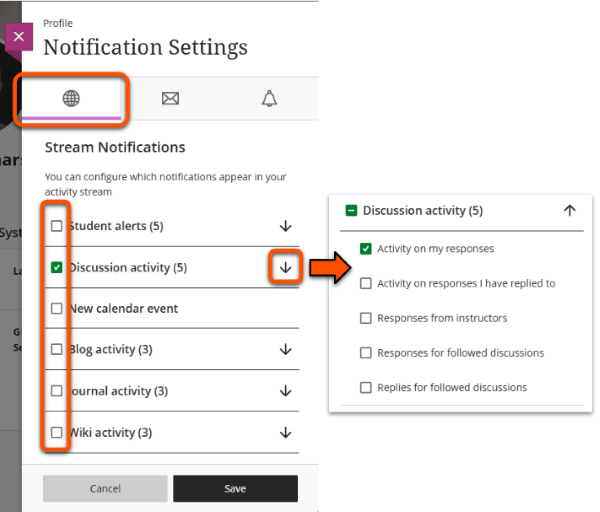
Task: Uncheck the Discussion activity checkbox in list
Action: [x=57, y=267]
